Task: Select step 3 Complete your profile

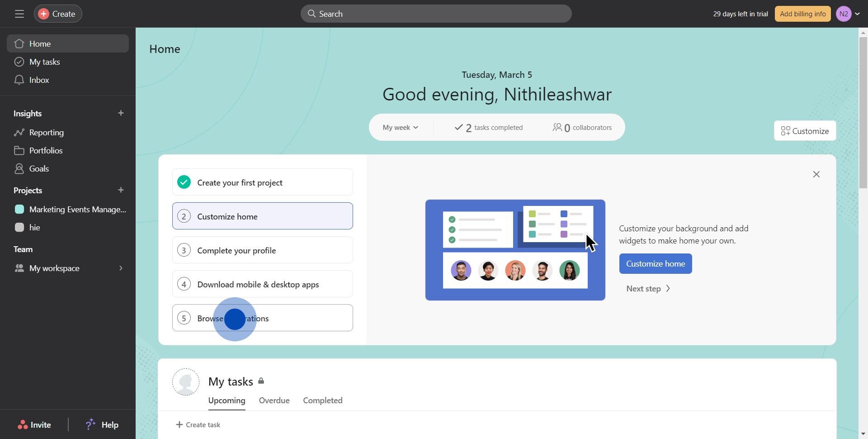Action: click(262, 250)
